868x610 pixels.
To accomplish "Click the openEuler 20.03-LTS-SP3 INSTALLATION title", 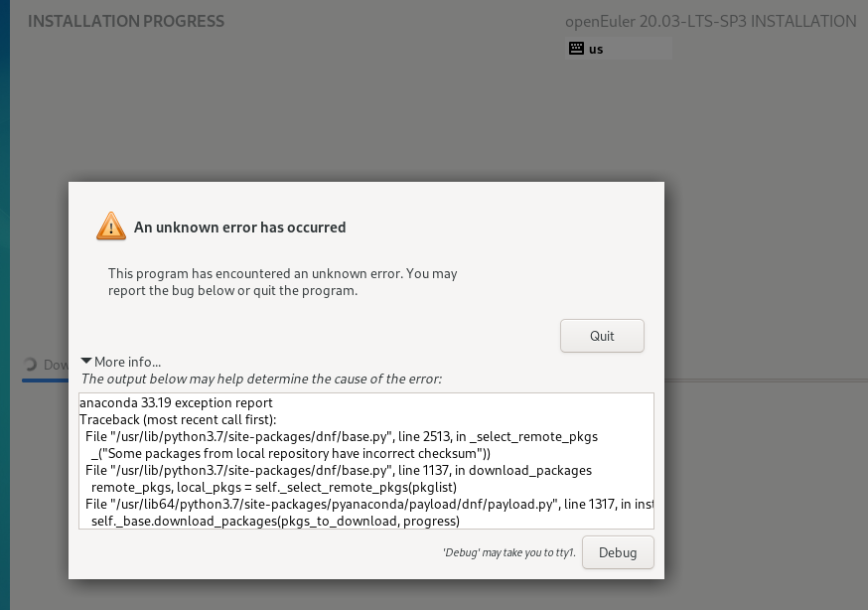I will point(710,22).
